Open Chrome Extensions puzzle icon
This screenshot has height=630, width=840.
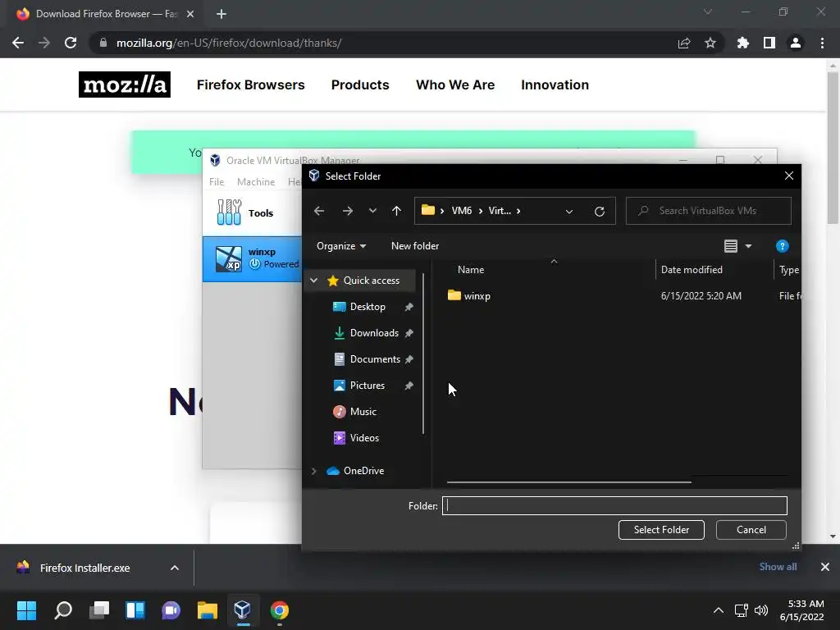click(743, 43)
